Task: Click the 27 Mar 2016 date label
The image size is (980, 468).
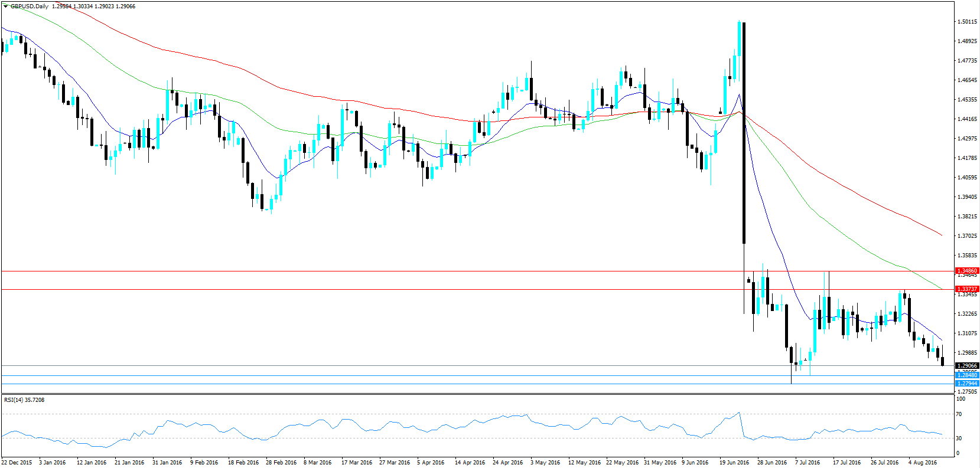Action: coord(395,463)
